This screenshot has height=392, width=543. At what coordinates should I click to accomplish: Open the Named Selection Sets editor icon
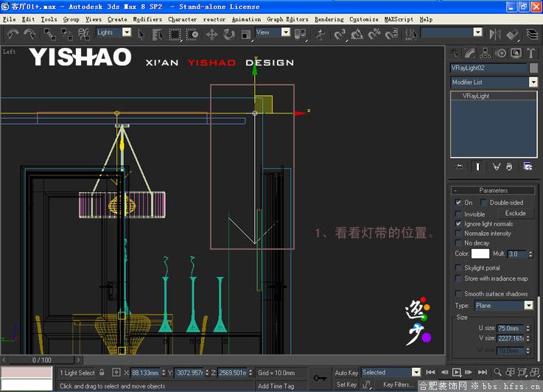pos(411,35)
